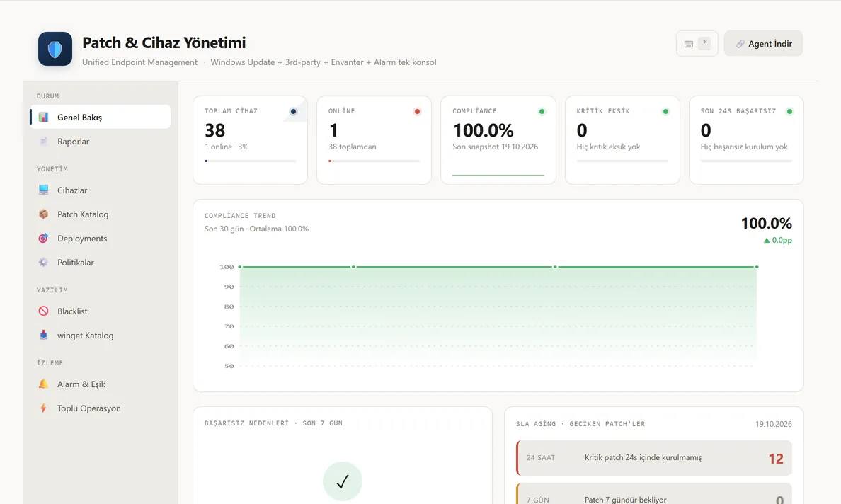Select Toplu Operasyon in sidebar
The image size is (841, 504).
click(101, 408)
